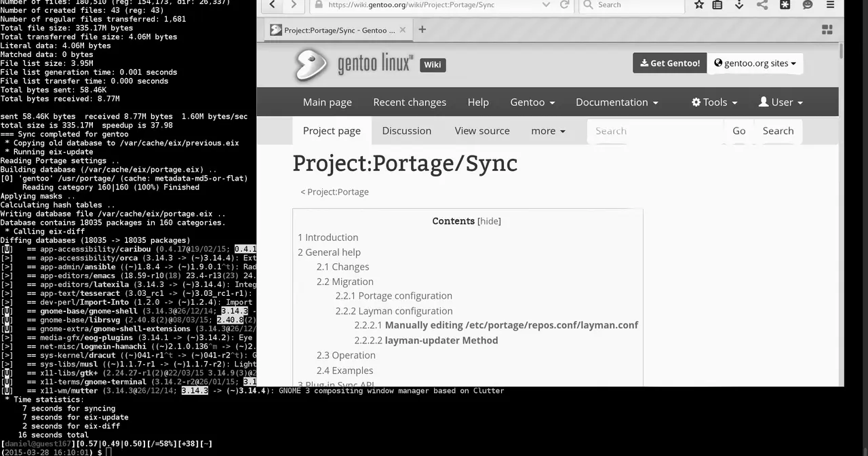Jump to 2.4 Examples
Image resolution: width=868 pixels, height=456 pixels.
click(x=344, y=370)
